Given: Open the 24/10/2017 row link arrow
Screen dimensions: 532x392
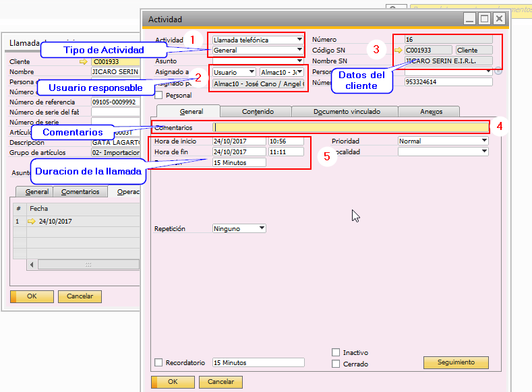Looking at the screenshot, I should (31, 222).
